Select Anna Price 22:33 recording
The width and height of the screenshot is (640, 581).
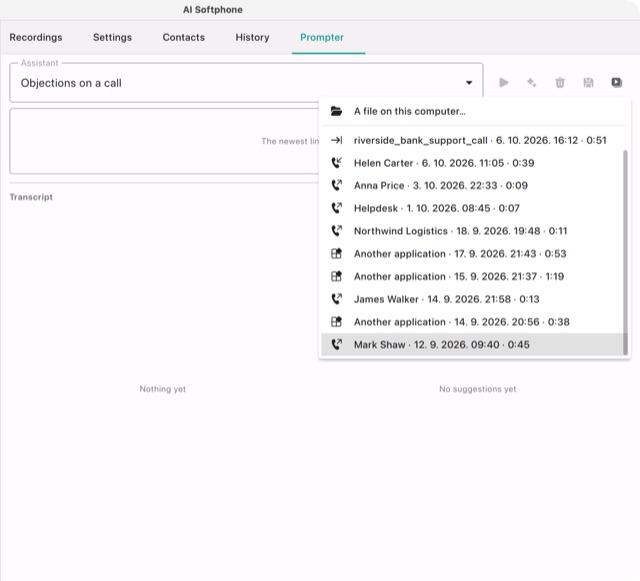472,185
